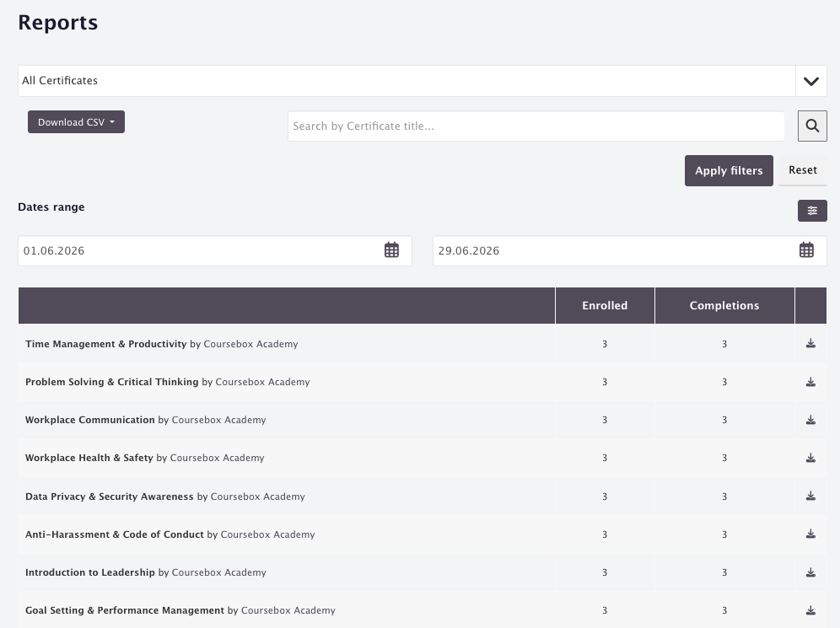Reset the report filters
840x628 pixels.
803,170
